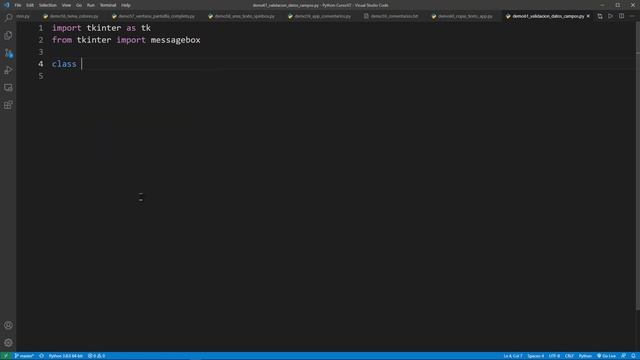Click the master branch indicator in the status bar
This screenshot has height=360, width=640.
pyautogui.click(x=24, y=356)
